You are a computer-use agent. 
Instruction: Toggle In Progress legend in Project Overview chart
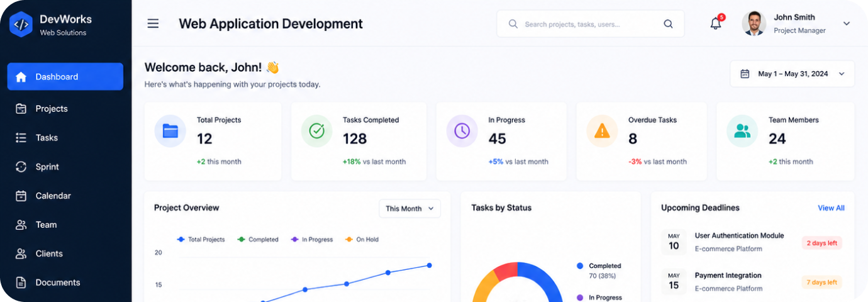point(311,239)
